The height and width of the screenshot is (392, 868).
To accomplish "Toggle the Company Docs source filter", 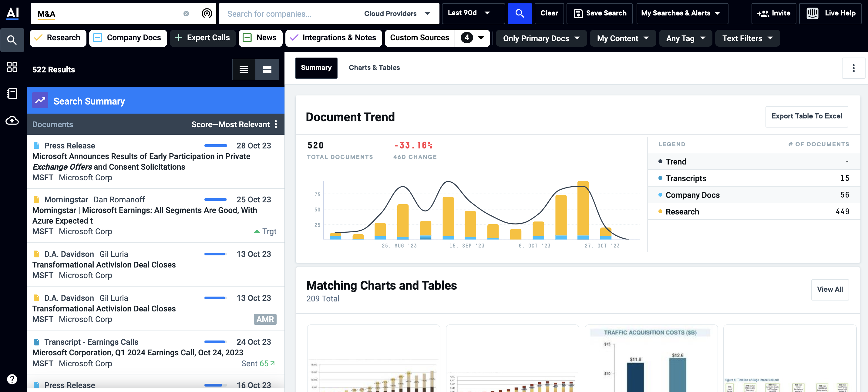I will point(128,38).
